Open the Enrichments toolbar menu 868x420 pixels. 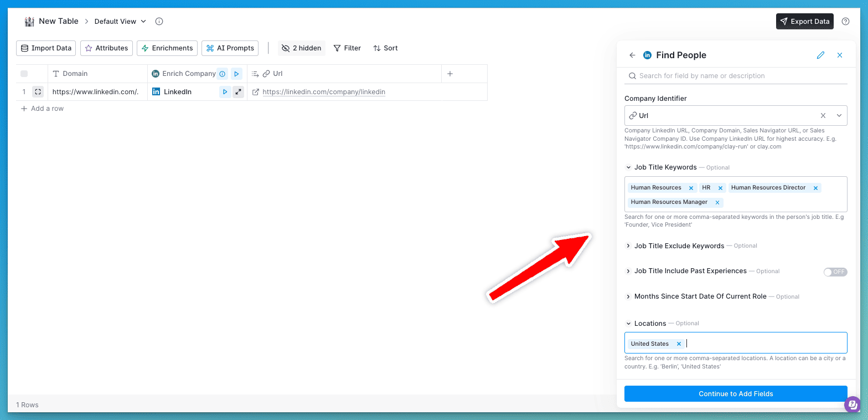point(167,48)
